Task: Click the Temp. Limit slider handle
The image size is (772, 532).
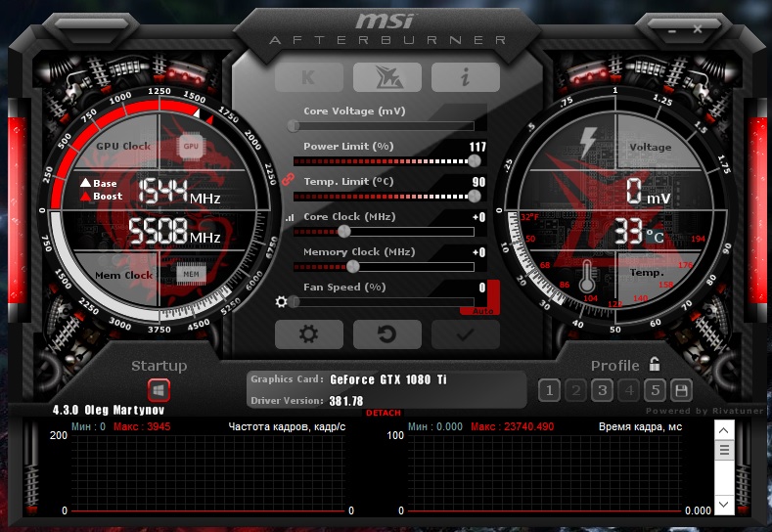Action: (475, 196)
